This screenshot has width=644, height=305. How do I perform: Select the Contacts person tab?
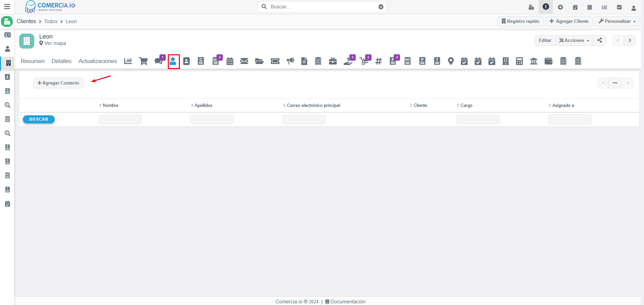point(173,61)
